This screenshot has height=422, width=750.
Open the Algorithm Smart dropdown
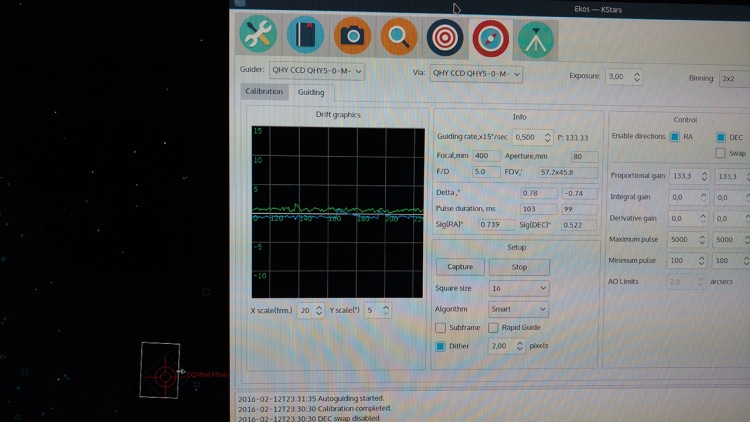tap(518, 309)
